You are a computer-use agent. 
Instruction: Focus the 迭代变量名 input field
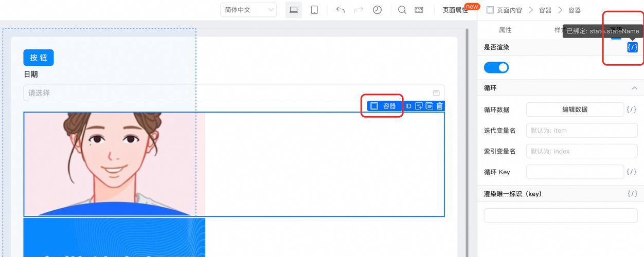point(582,131)
